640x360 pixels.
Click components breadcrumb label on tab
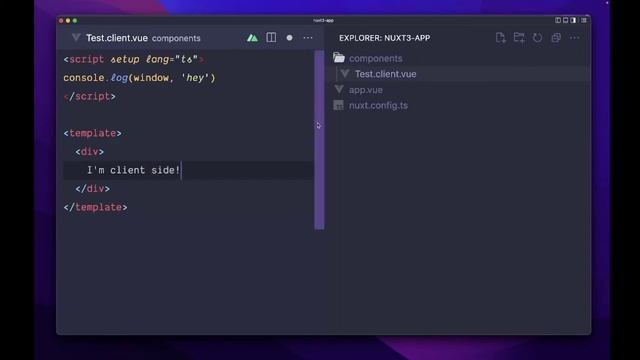(x=176, y=38)
